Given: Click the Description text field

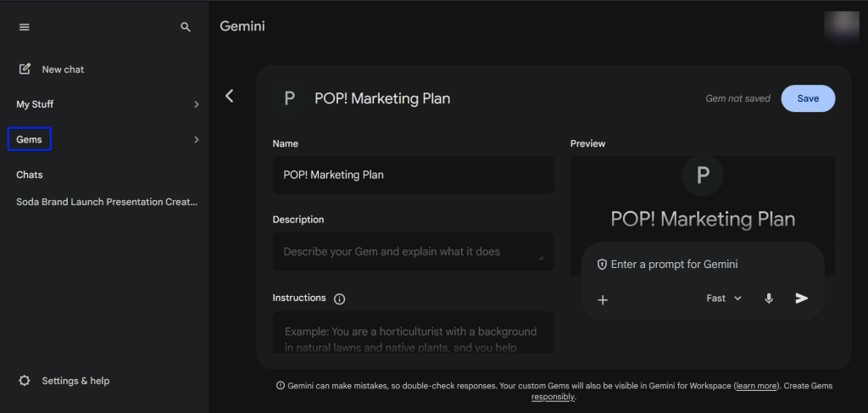Looking at the screenshot, I should [x=413, y=252].
